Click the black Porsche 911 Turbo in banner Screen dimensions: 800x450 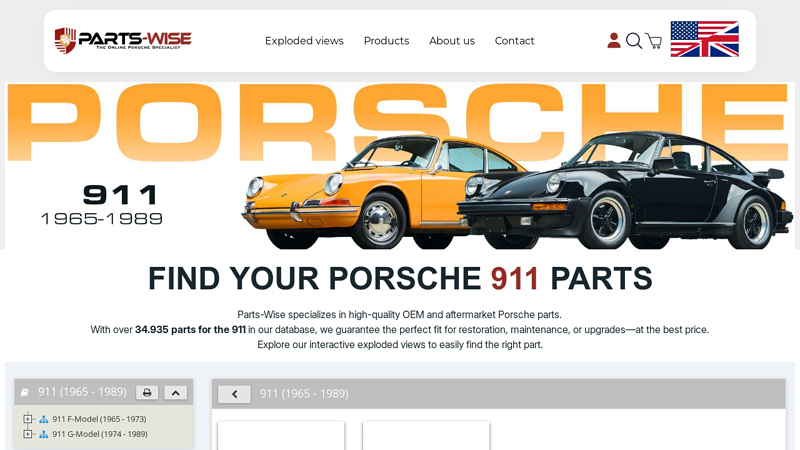(x=625, y=191)
